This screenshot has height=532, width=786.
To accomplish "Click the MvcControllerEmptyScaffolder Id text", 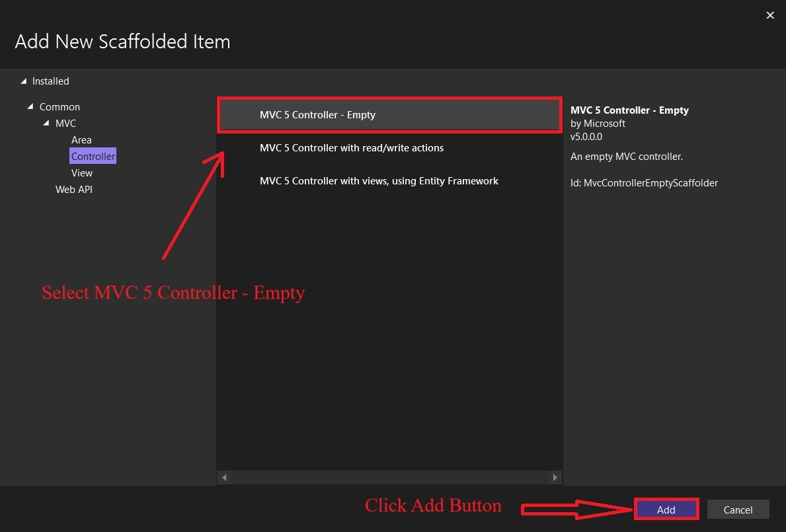I will click(644, 183).
